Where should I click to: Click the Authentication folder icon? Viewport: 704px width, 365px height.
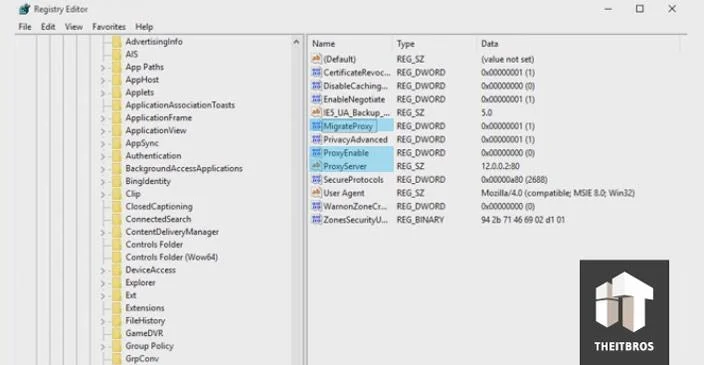[117, 156]
